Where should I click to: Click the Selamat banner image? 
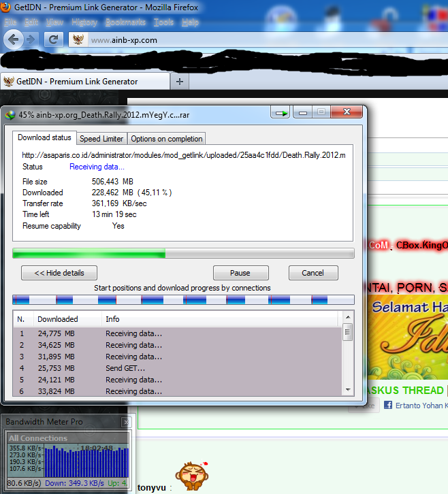click(407, 336)
